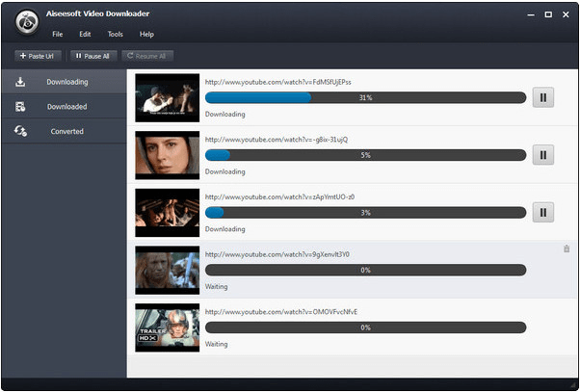Click URL text ending OMOVFvcNfvE
Viewport: 580px width, 392px height.
click(281, 312)
